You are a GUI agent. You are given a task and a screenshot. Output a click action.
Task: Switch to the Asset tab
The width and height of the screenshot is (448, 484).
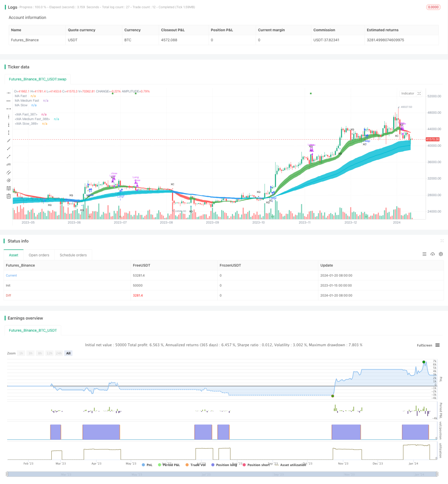pyautogui.click(x=13, y=255)
